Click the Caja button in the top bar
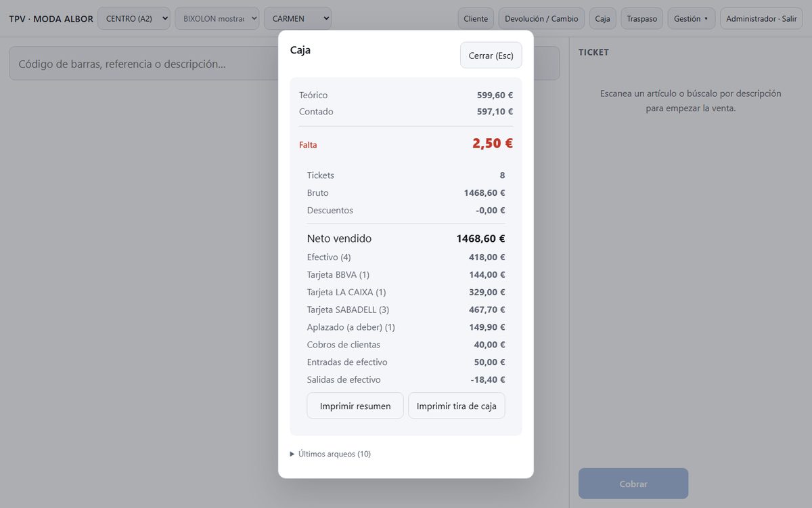Viewport: 812px width, 508px height. (602, 18)
